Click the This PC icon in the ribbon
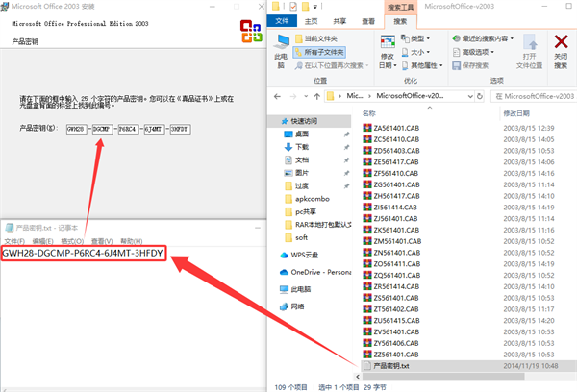This screenshot has height=392, width=577. pyautogui.click(x=282, y=52)
